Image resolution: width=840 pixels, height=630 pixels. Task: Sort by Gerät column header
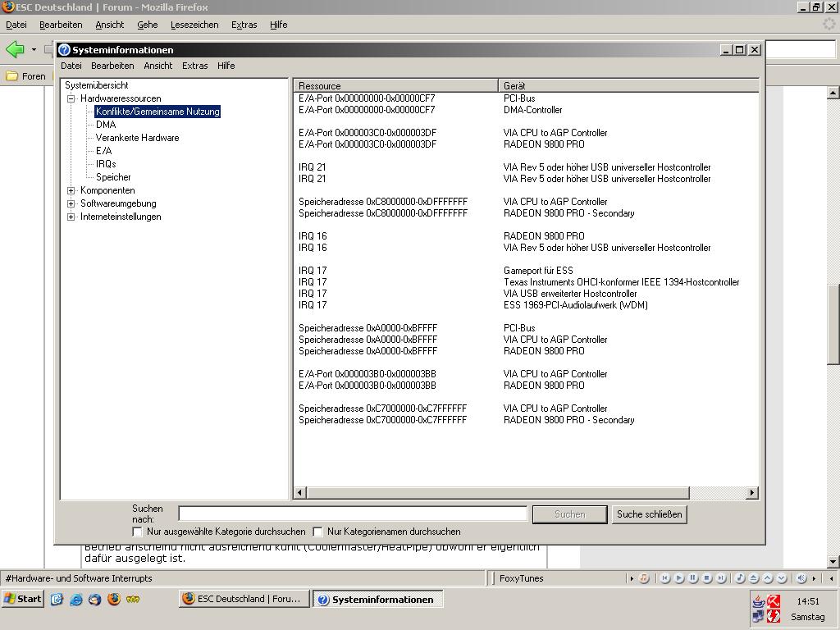click(x=629, y=85)
